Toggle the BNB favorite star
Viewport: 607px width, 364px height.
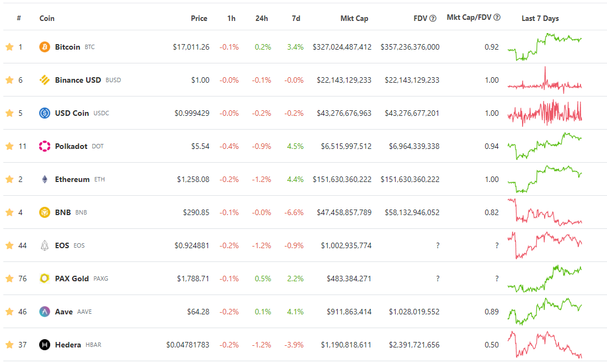[10, 212]
